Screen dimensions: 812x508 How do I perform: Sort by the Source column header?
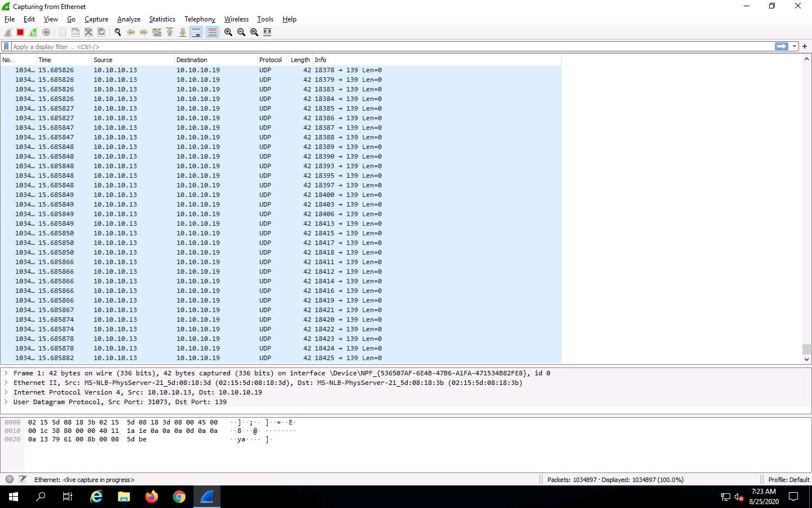133,60
